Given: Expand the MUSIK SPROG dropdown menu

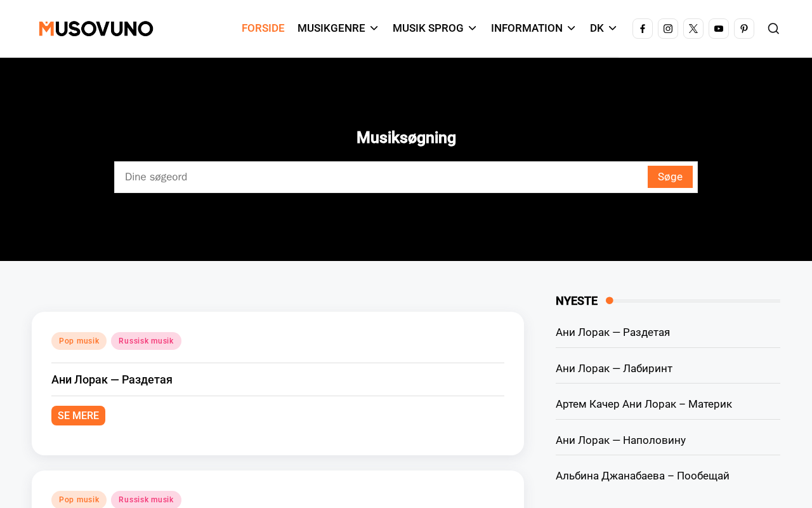Looking at the screenshot, I should tap(435, 29).
